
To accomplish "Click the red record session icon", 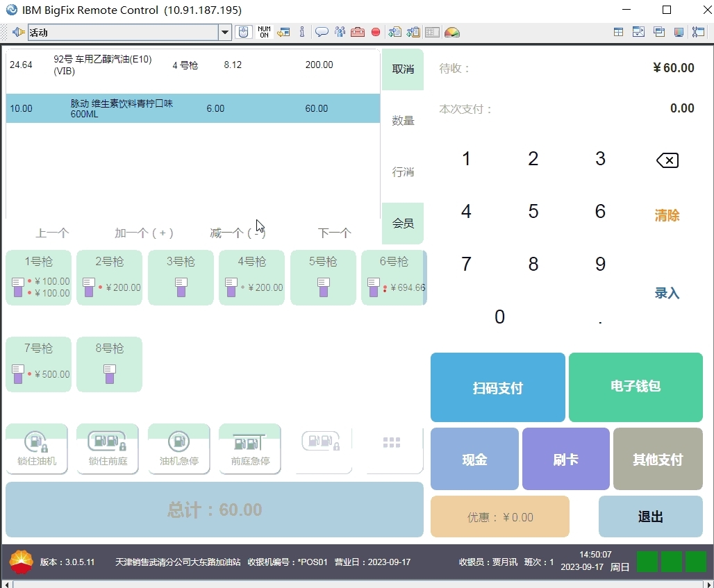I will pyautogui.click(x=376, y=32).
